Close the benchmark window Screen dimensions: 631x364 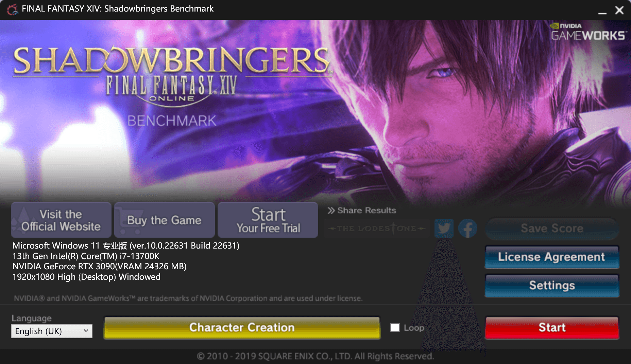click(x=619, y=10)
